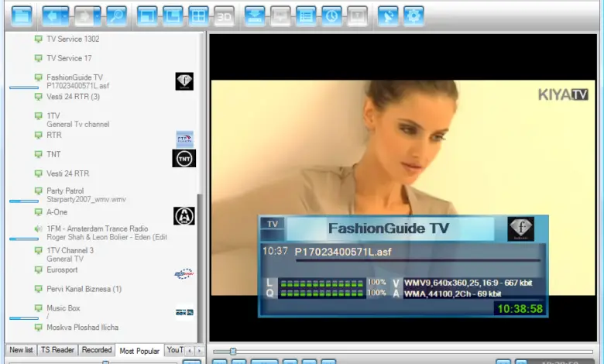604x364 pixels.
Task: Click the FashionGuide TV title in overlay
Action: pyautogui.click(x=389, y=228)
